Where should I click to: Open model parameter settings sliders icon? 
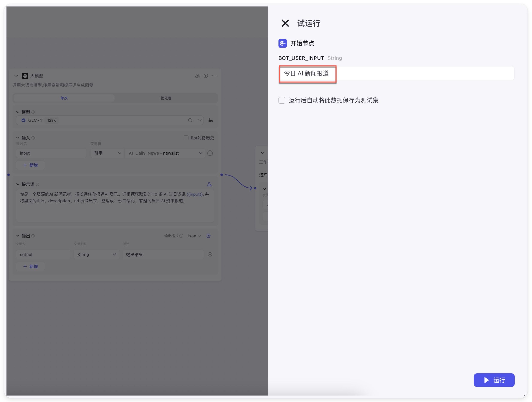coord(210,120)
